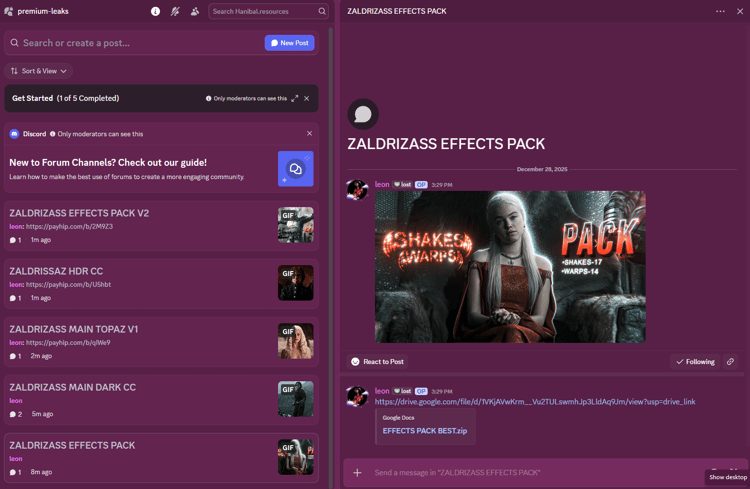Open GIF thumbnail of MAIN TOPAZ V1
The height and width of the screenshot is (489, 750).
tap(296, 341)
